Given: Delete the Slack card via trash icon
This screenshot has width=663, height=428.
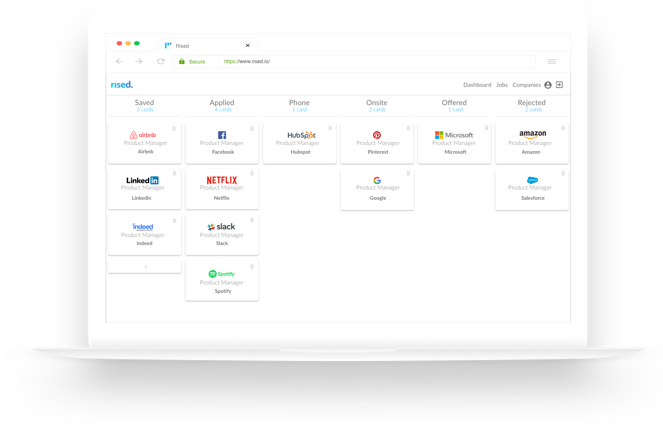Looking at the screenshot, I should coord(252,220).
